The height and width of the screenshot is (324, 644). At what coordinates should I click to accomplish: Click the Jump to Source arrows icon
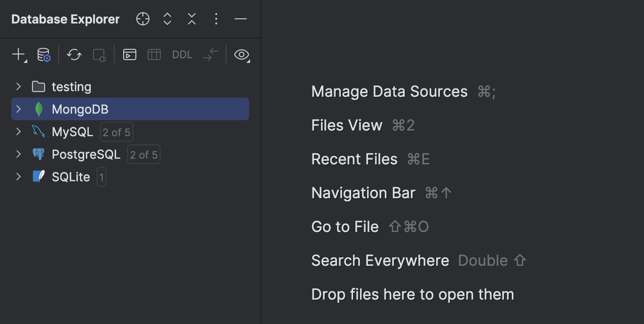tap(211, 54)
